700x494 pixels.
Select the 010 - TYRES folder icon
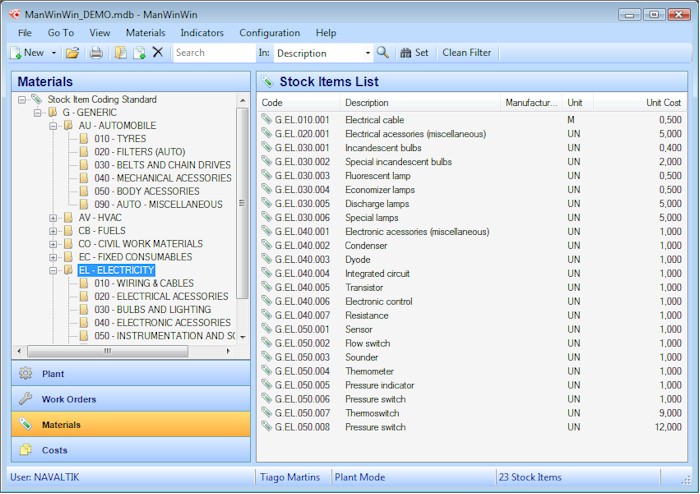pyautogui.click(x=84, y=138)
